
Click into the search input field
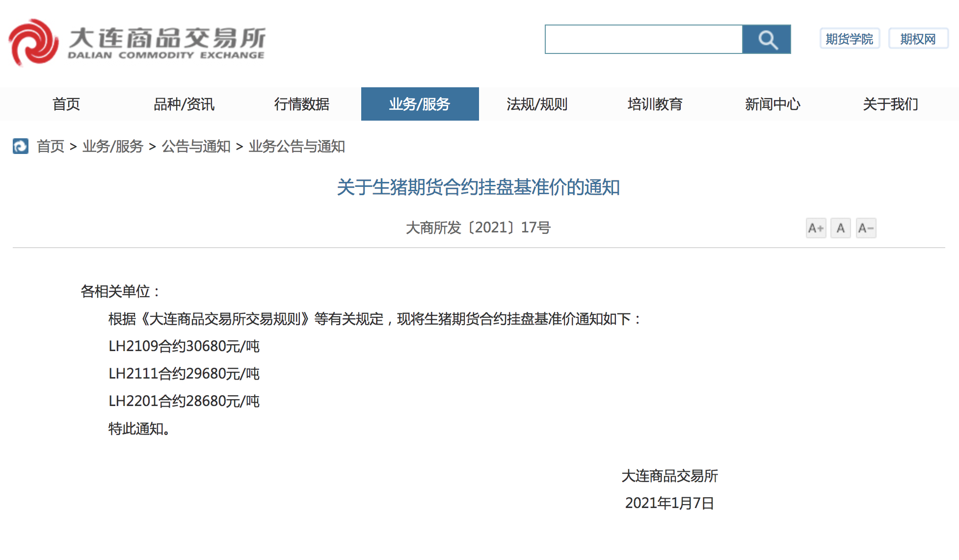pos(643,39)
